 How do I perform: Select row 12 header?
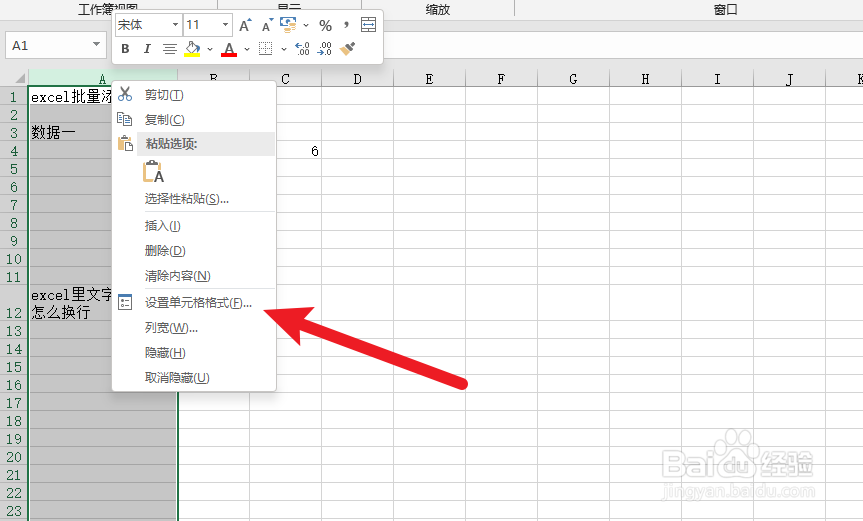point(14,304)
